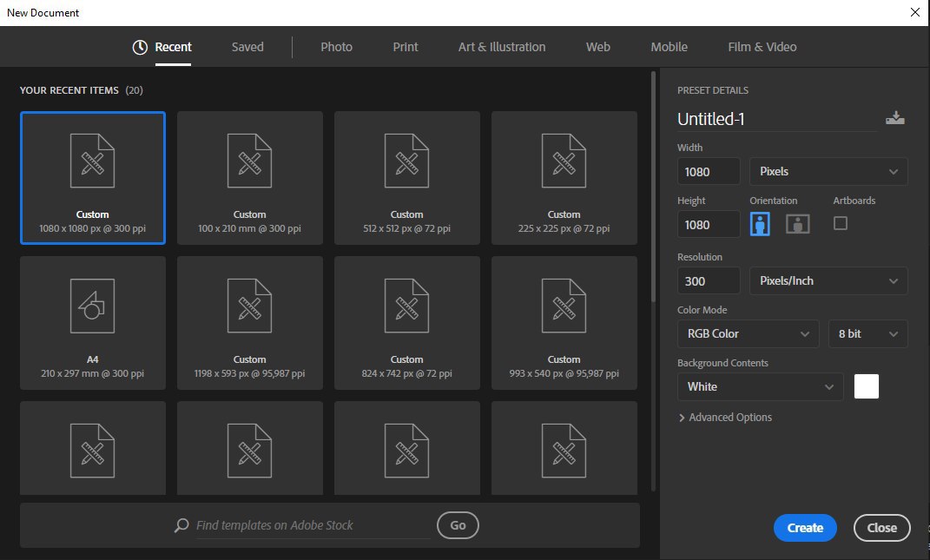This screenshot has width=930, height=560.
Task: Enable the Artboards checkbox
Action: pyautogui.click(x=841, y=223)
